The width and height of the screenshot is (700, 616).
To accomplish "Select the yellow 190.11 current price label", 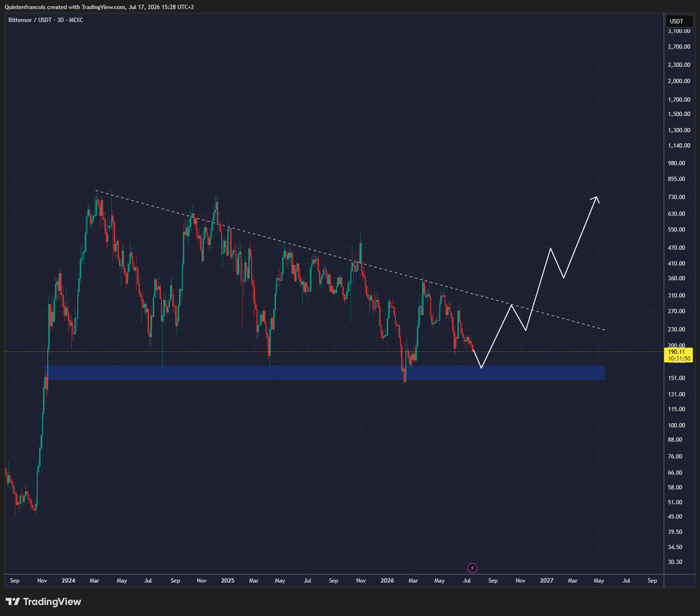I will tap(678, 352).
